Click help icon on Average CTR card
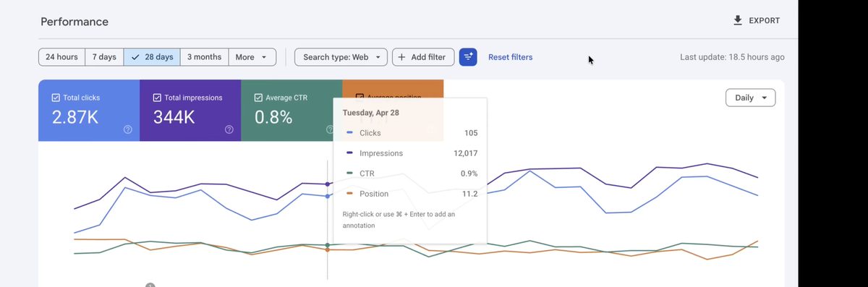Image resolution: width=868 pixels, height=287 pixels. (330, 129)
